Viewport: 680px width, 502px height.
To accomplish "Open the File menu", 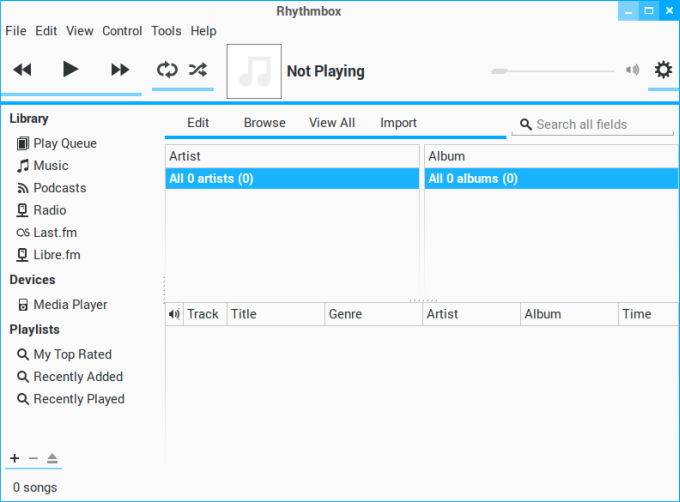I will 16,31.
